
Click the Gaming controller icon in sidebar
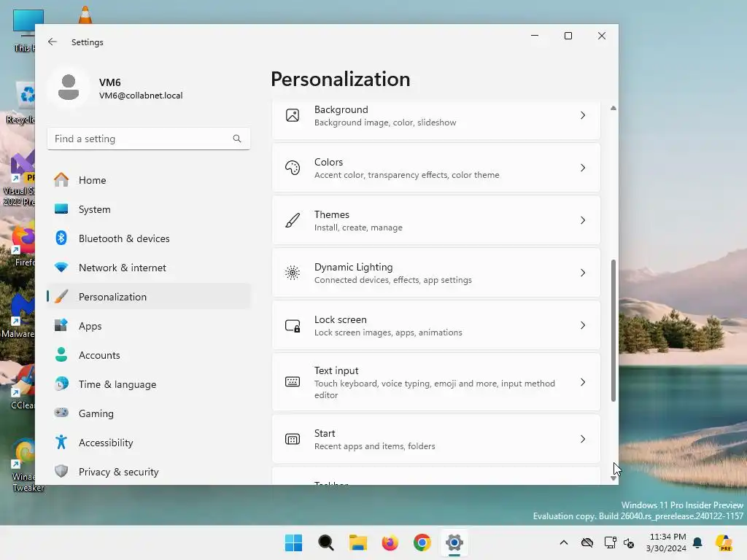(61, 413)
